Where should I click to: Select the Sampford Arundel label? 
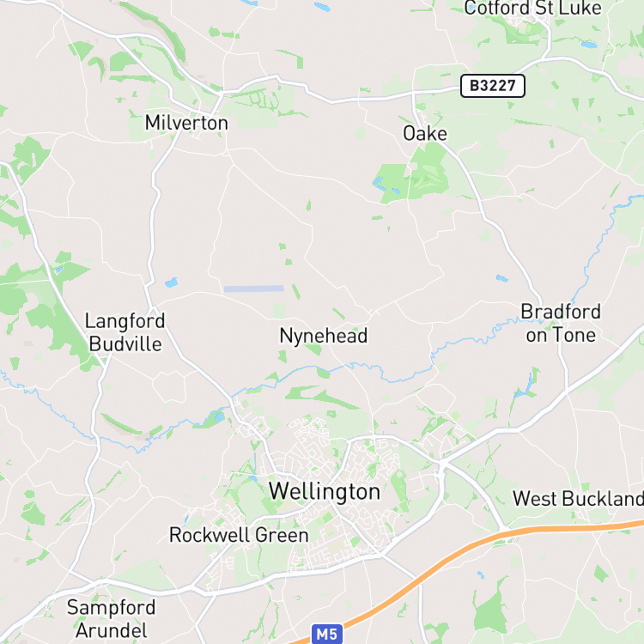(x=112, y=619)
